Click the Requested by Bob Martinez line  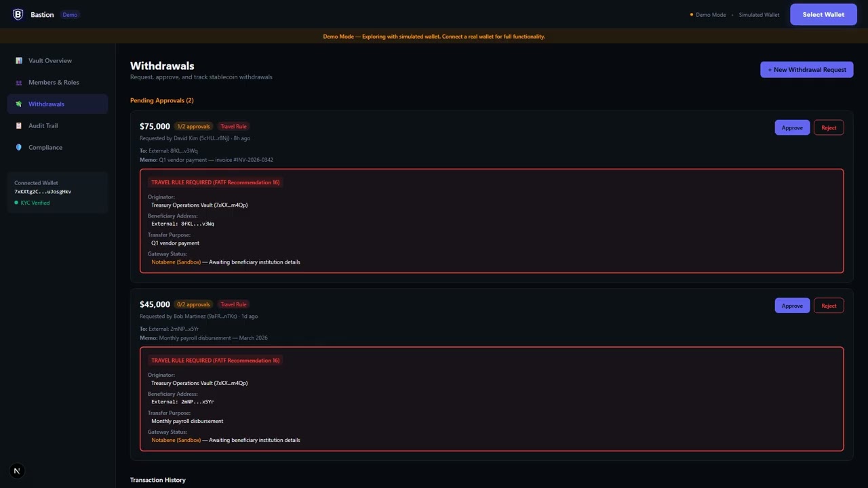coord(199,317)
